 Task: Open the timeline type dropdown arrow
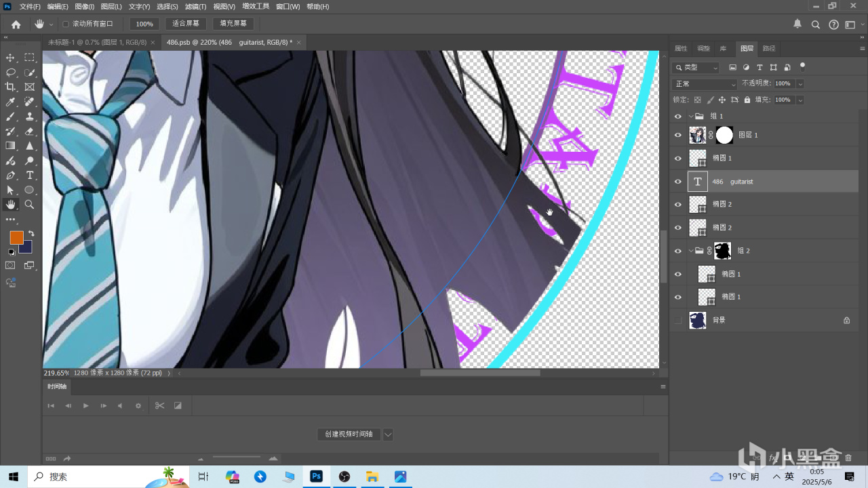[388, 434]
